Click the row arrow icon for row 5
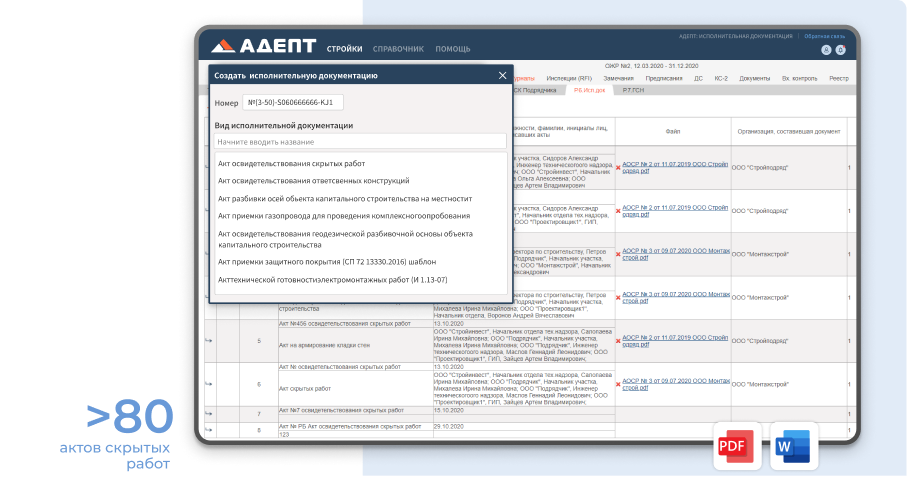907x491 pixels. (x=208, y=341)
